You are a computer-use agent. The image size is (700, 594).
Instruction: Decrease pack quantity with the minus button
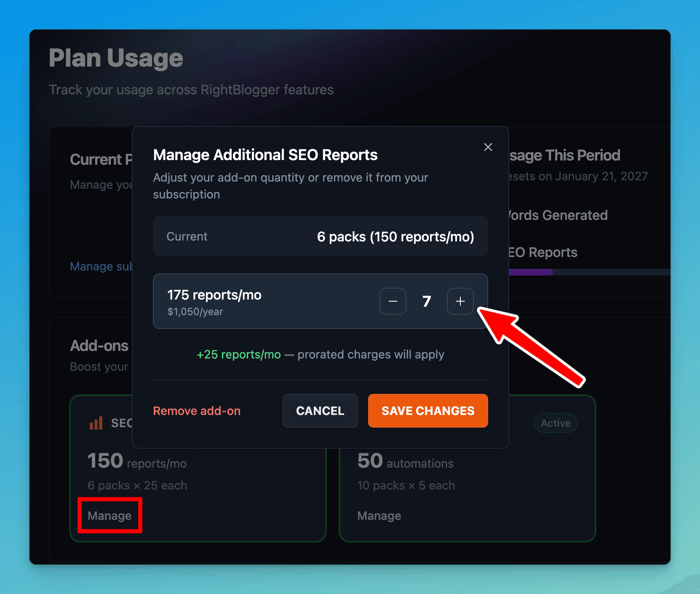[393, 301]
